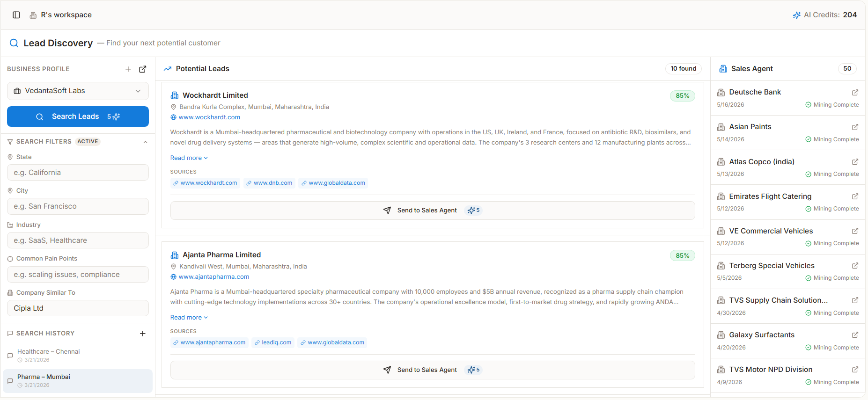Screen dimensions: 868x400
Task: Select Galaxy Surfactants entry
Action: [x=788, y=341]
